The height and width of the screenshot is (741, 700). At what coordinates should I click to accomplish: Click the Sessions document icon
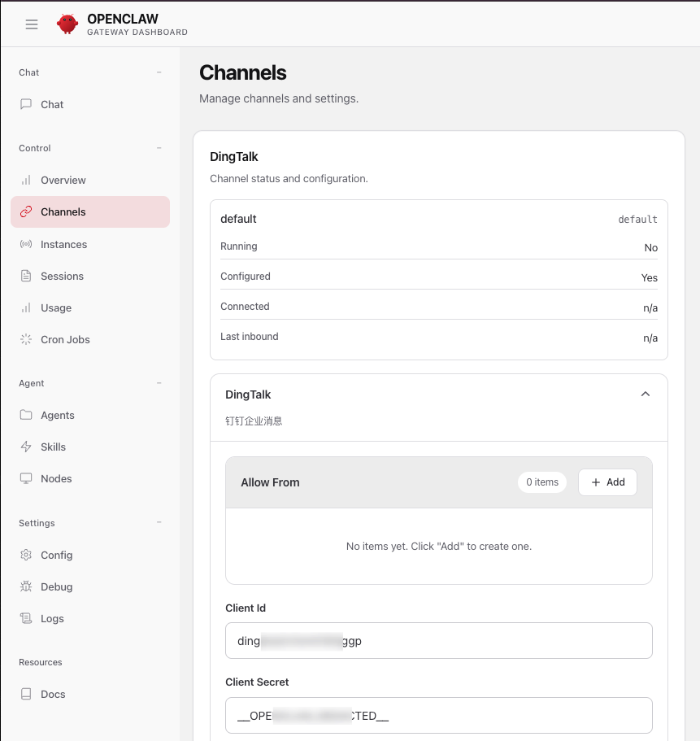26,276
